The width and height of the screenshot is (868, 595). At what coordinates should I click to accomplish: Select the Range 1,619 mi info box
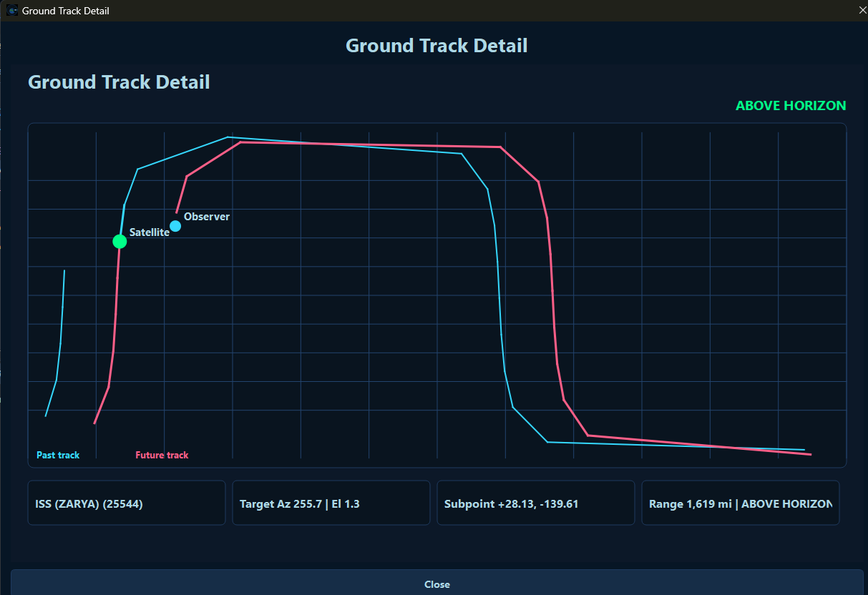pos(740,503)
